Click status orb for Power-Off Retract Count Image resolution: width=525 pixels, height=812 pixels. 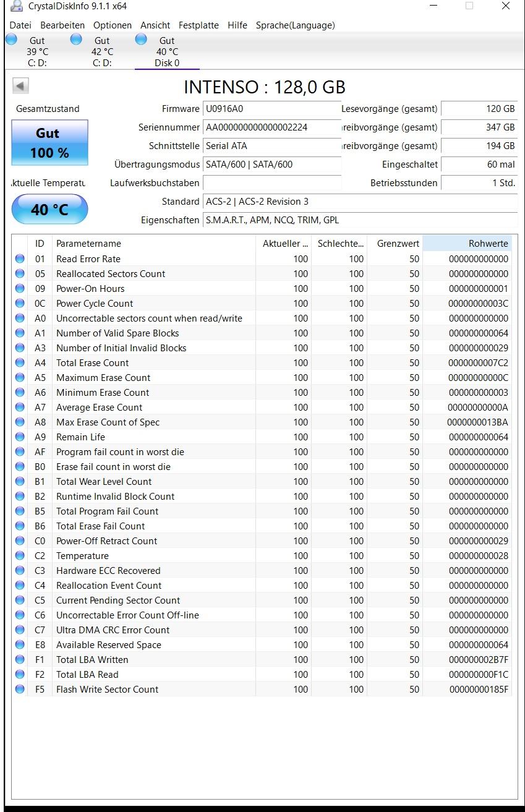[x=20, y=541]
